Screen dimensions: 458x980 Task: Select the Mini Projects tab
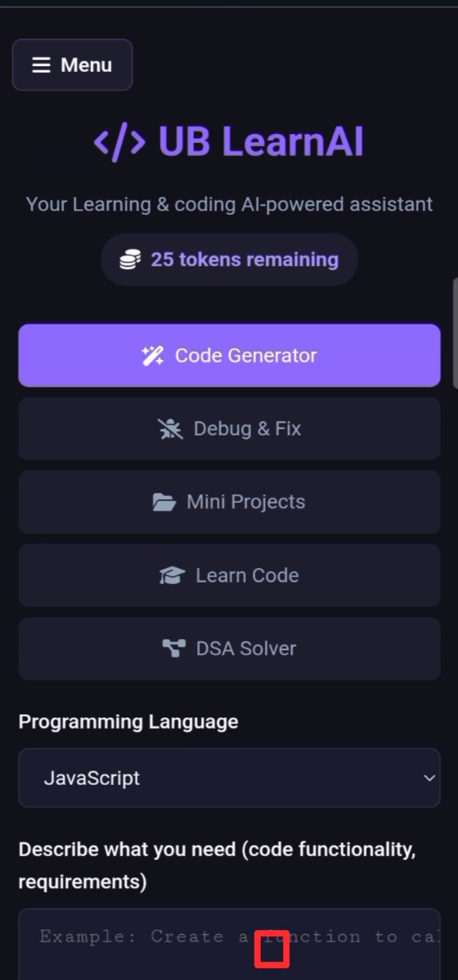tap(229, 502)
